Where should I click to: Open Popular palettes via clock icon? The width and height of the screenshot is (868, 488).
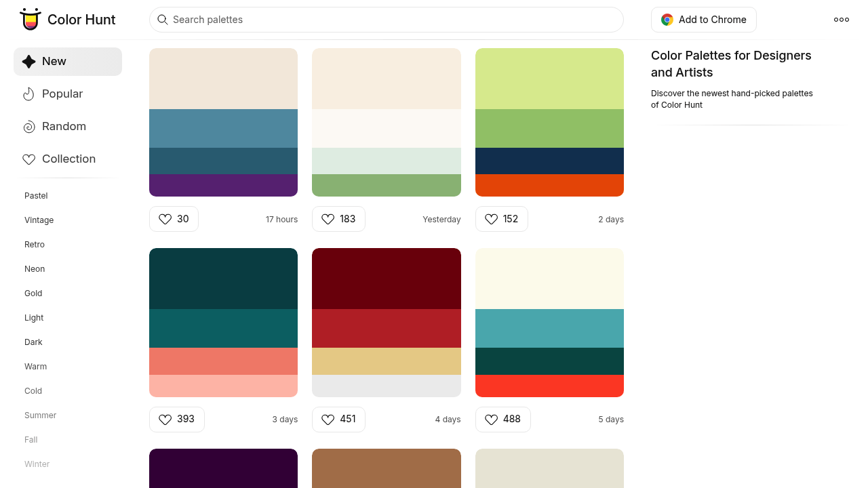click(x=28, y=94)
